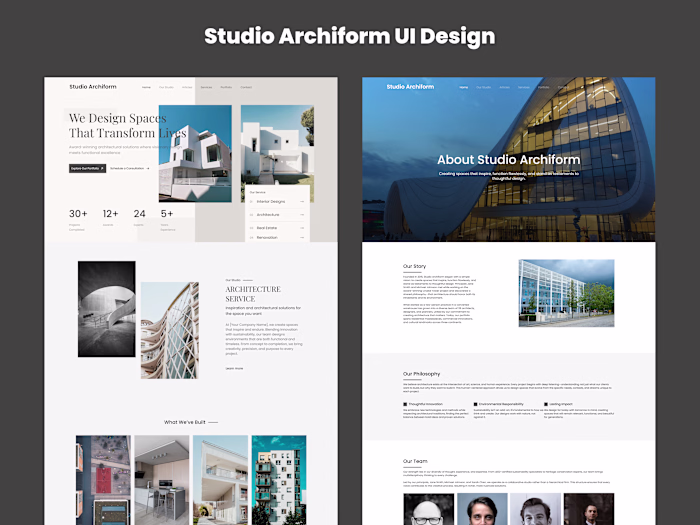Click the Our Story heading
This screenshot has width=700, height=525.
[x=414, y=266]
